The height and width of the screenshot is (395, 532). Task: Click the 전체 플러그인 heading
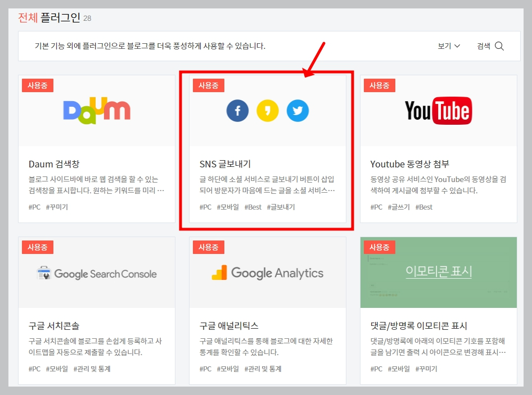point(49,17)
